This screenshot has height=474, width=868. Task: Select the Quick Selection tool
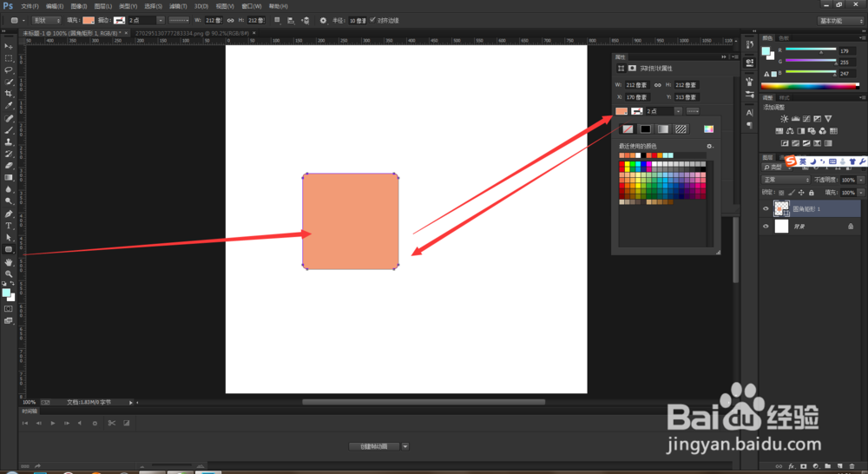(x=9, y=82)
